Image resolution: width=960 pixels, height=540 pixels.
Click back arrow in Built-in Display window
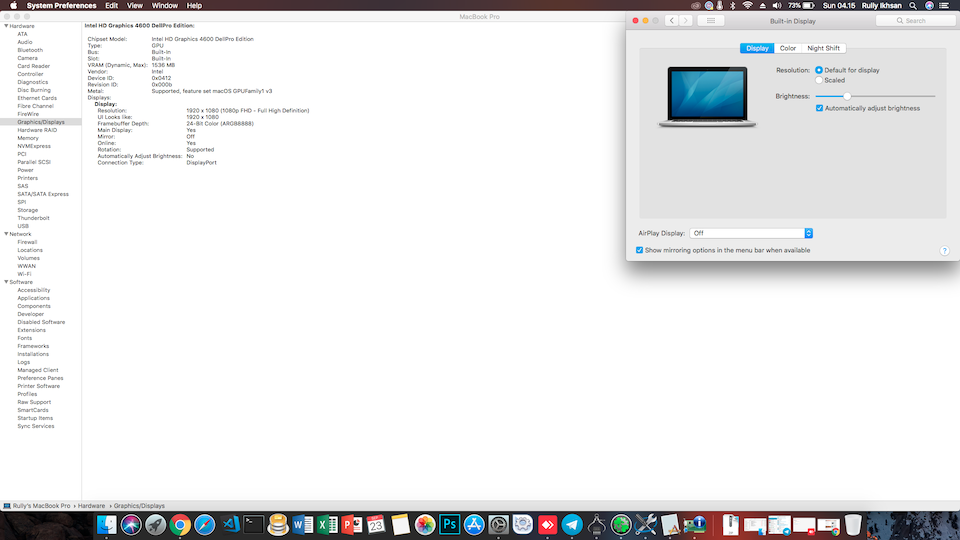672,21
